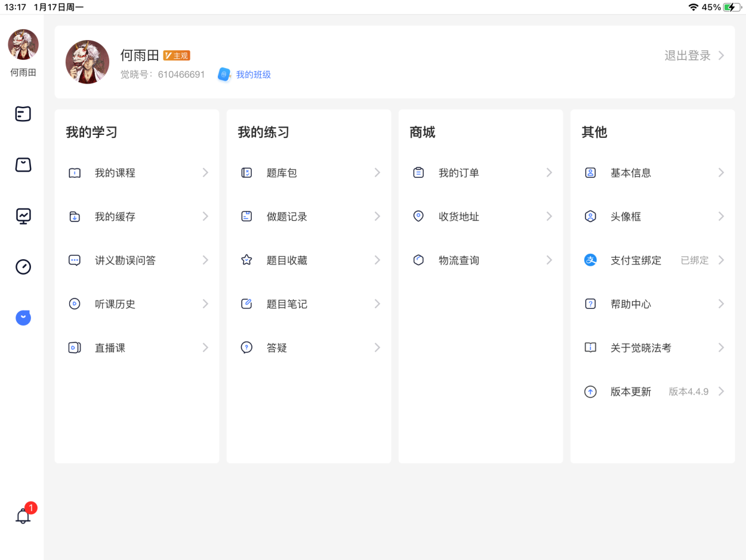The width and height of the screenshot is (746, 560).
Task: Click the 题库包 icon
Action: [x=246, y=173]
